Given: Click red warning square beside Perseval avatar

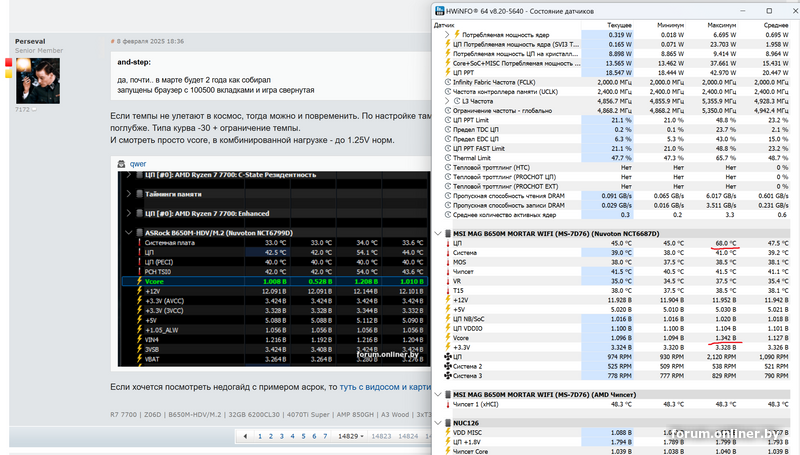Looking at the screenshot, I should (x=8, y=62).
